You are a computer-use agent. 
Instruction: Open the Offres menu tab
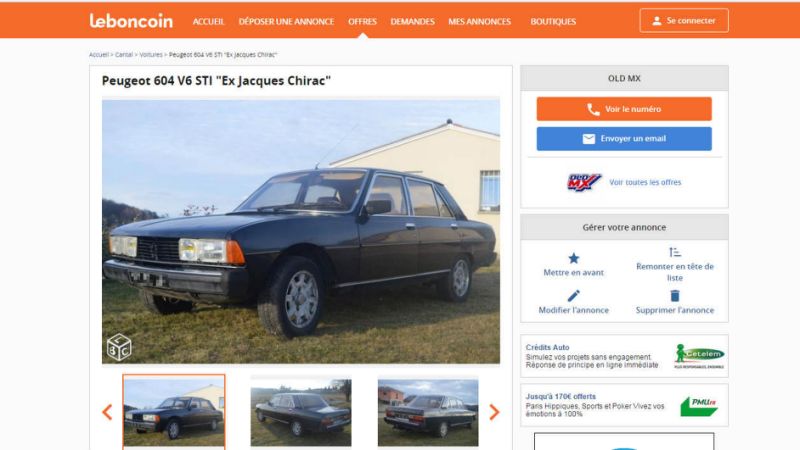coord(362,21)
